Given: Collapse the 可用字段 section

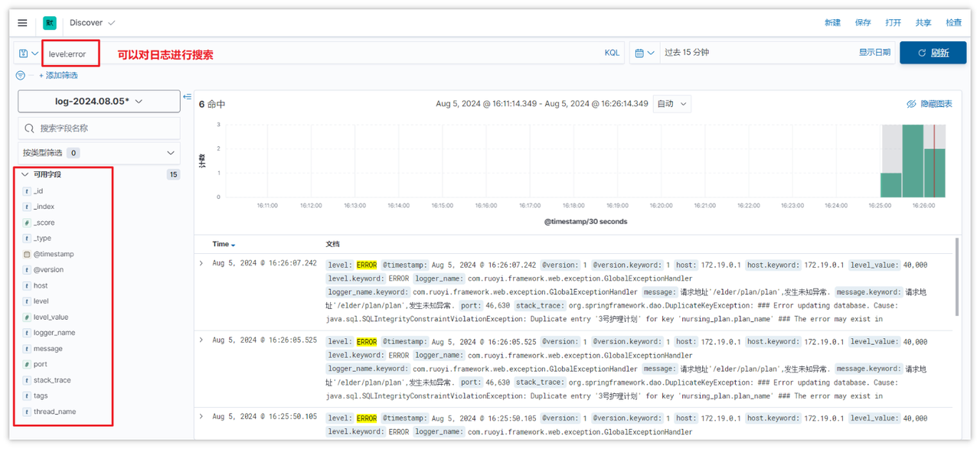Looking at the screenshot, I should pyautogui.click(x=25, y=174).
